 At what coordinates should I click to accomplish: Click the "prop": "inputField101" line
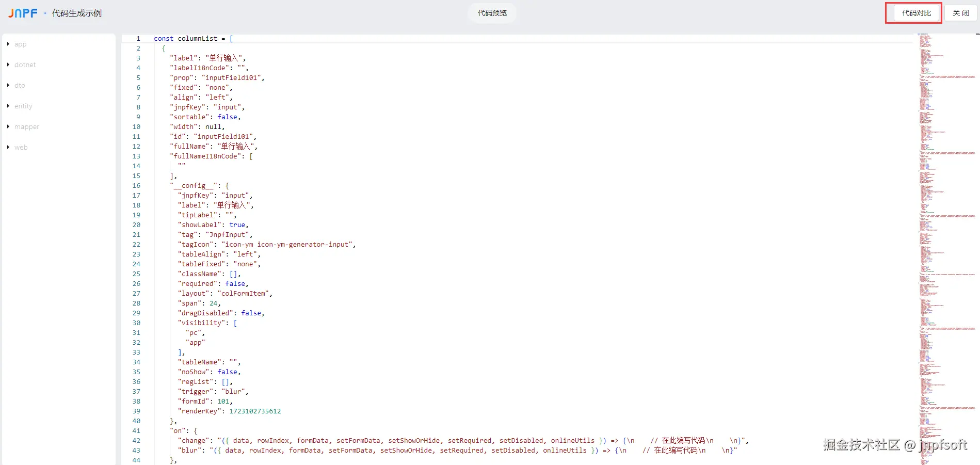[217, 78]
